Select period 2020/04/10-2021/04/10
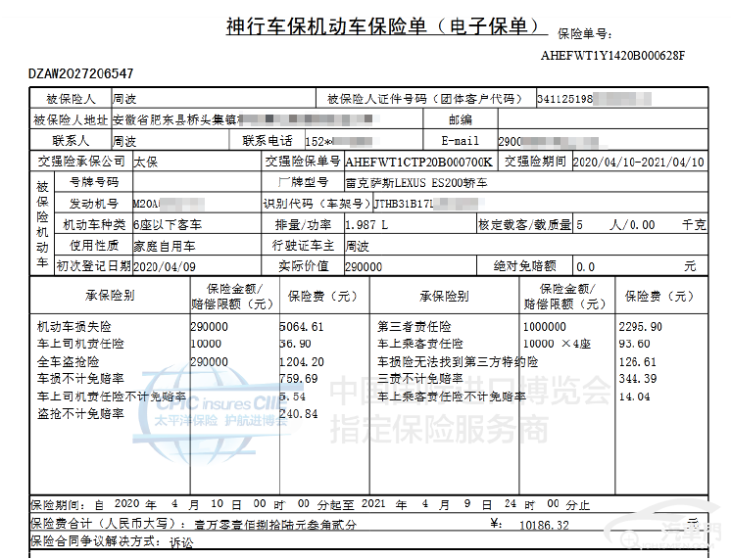 point(638,163)
